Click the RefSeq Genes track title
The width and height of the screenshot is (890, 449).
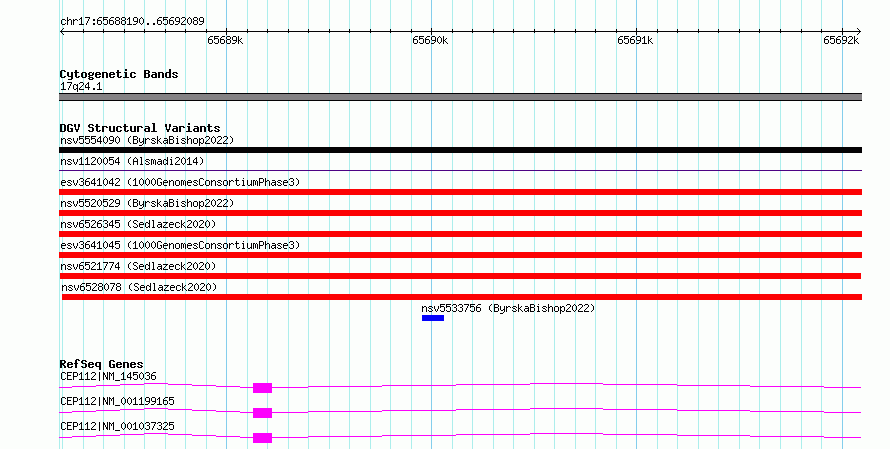pos(101,364)
